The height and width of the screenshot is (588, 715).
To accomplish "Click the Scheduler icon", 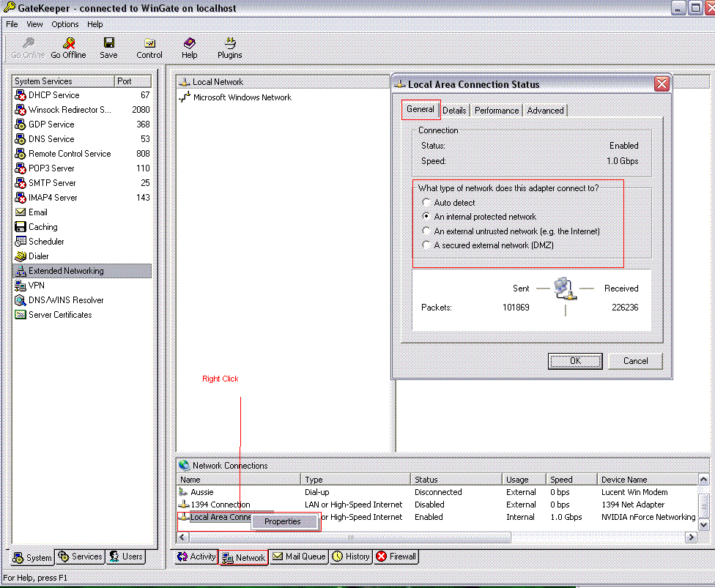I will pos(20,242).
